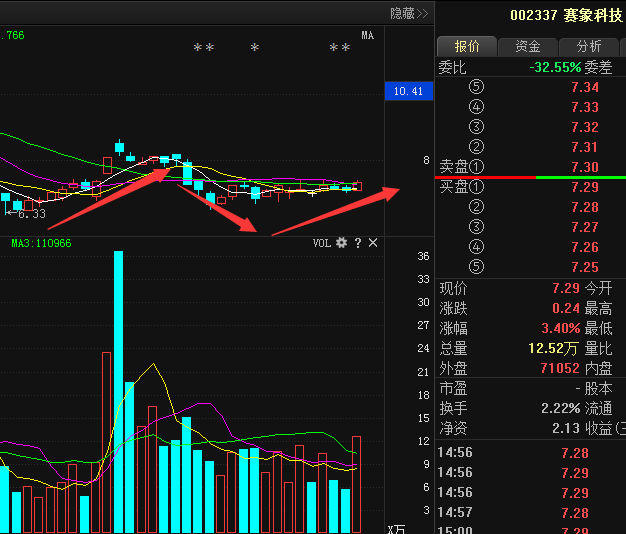The width and height of the screenshot is (626, 534).
Task: Switch to the 资金 tab
Action: click(x=528, y=46)
